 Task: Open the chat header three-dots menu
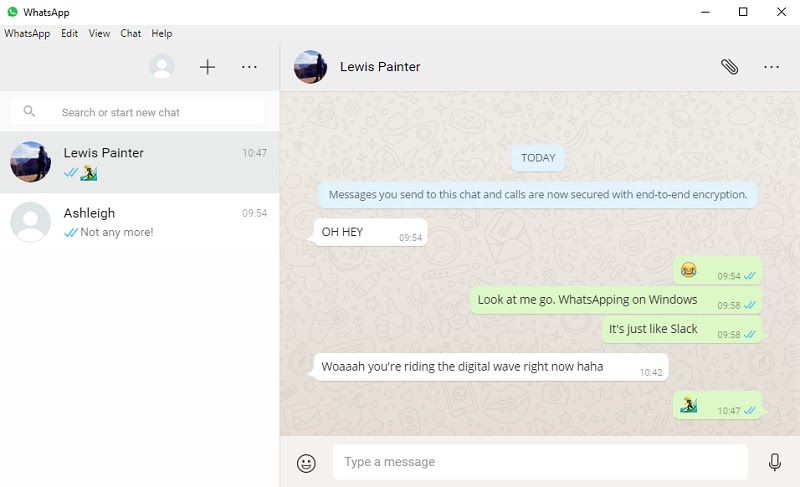[x=771, y=67]
